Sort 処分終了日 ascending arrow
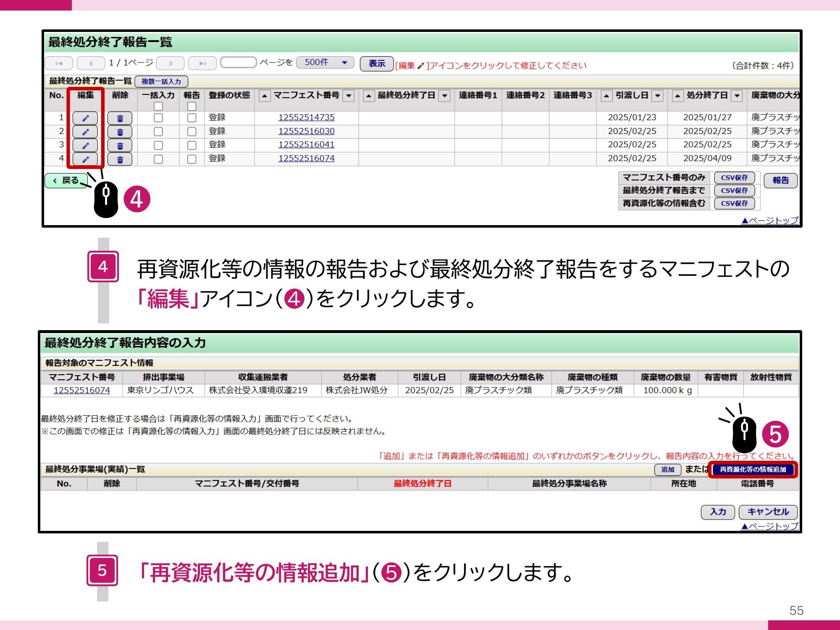This screenshot has height=630, width=840. click(x=677, y=96)
